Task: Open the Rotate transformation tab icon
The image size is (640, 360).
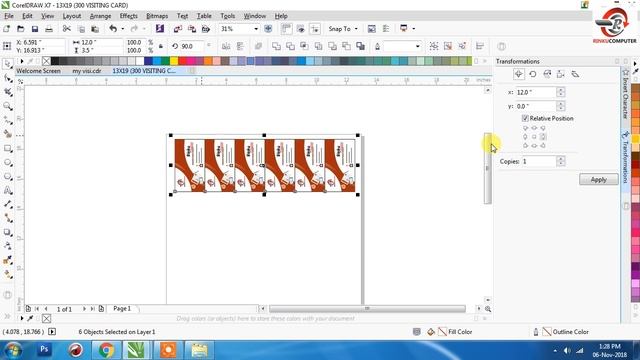Action: click(x=533, y=74)
